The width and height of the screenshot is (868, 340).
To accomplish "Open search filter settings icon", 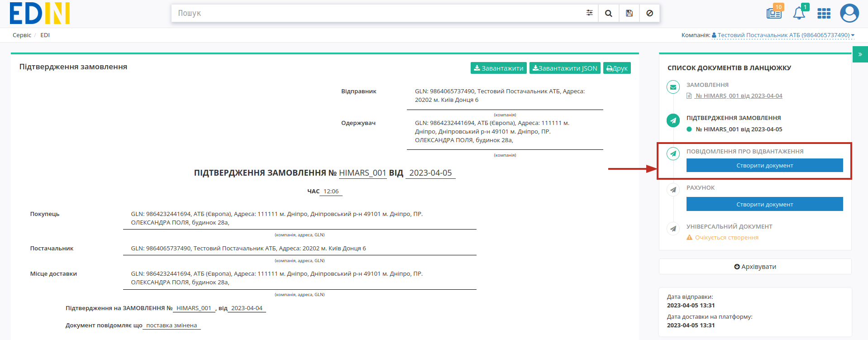I will (589, 13).
